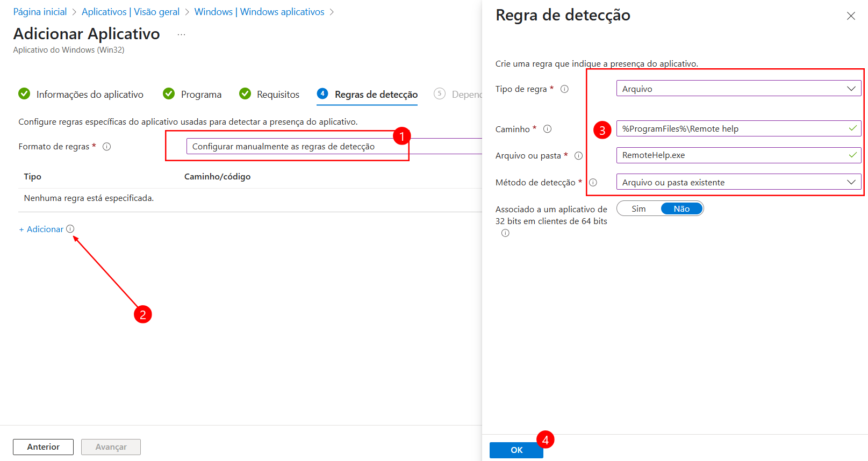Open Aplicativos | Visão geral breadcrumb
Viewport: 868px width, 461px height.
coord(131,12)
